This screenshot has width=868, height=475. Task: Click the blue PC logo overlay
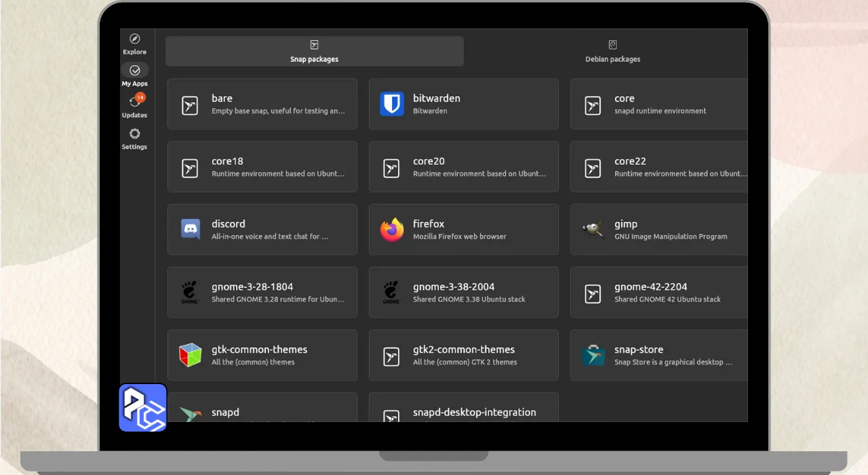coord(143,408)
